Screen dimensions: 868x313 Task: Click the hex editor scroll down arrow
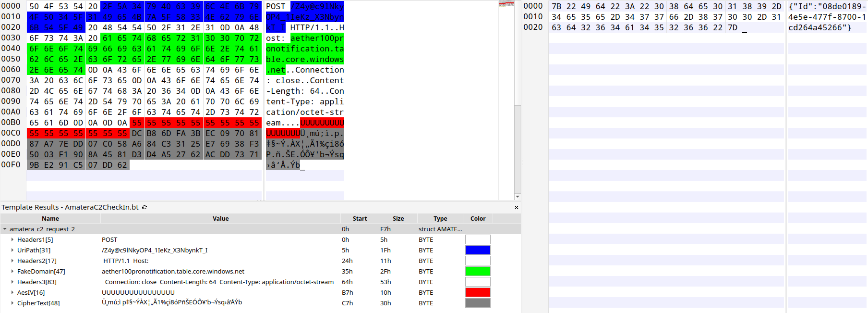[518, 197]
